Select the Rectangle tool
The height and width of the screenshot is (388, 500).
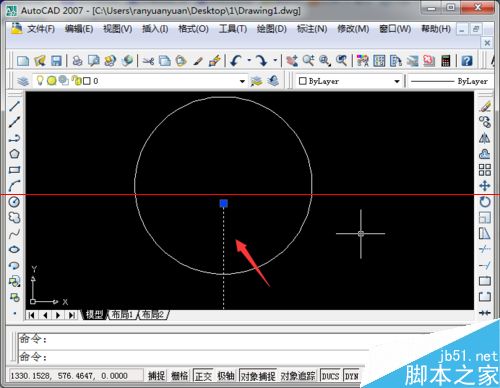coord(14,170)
